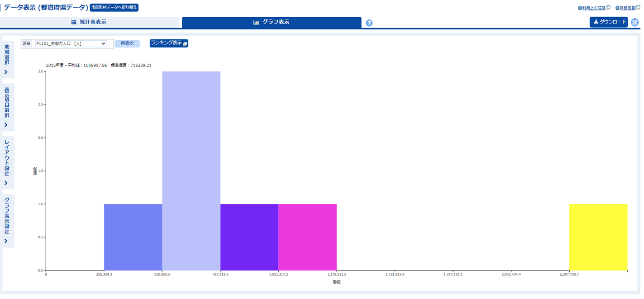Select the グラフ表示 tab
Screen dimensions: 644x299
tap(272, 22)
